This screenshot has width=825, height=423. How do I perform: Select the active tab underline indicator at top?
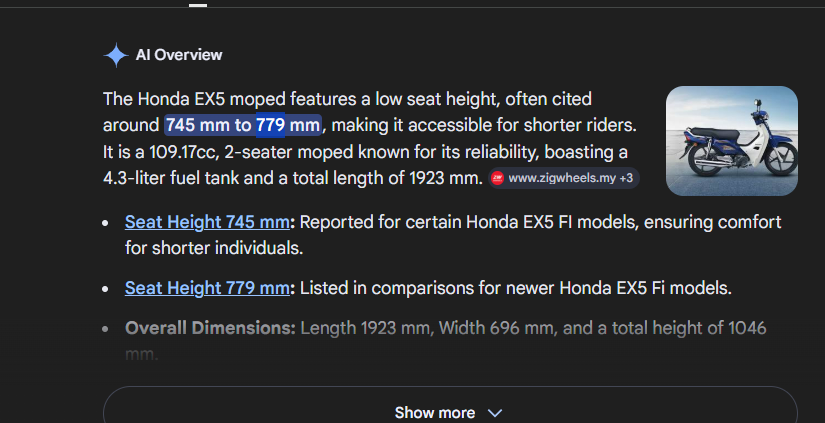point(198,5)
